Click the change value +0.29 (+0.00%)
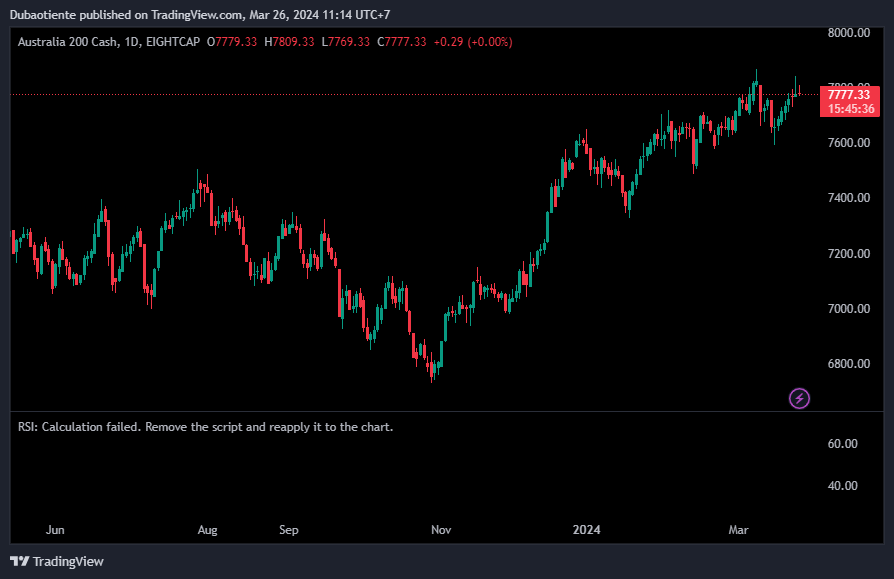Viewport: 894px width, 579px height. click(x=473, y=42)
